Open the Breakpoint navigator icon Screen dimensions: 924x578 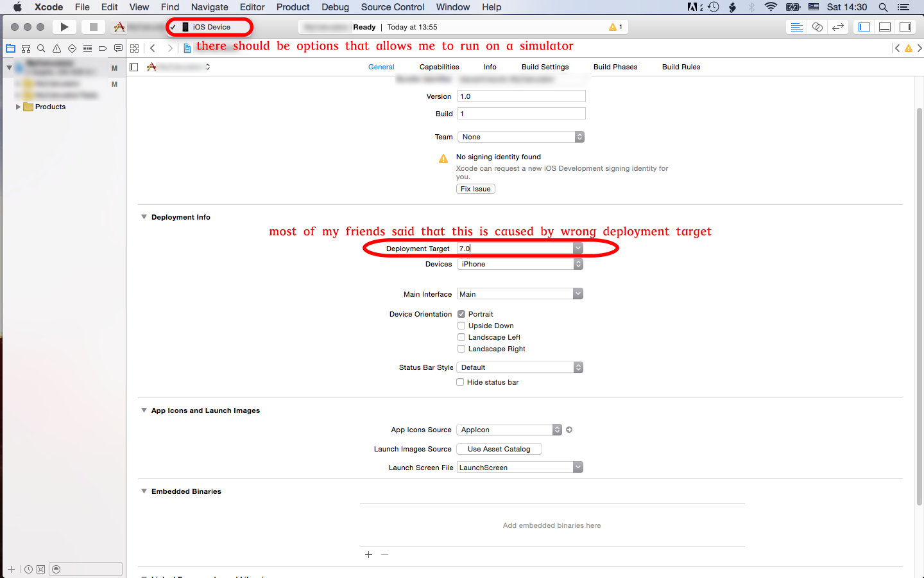pyautogui.click(x=103, y=48)
